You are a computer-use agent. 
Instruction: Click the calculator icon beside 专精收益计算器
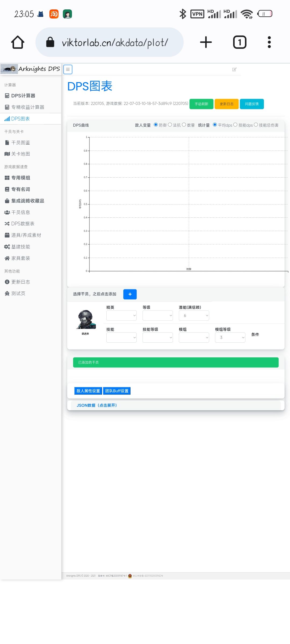click(x=7, y=107)
